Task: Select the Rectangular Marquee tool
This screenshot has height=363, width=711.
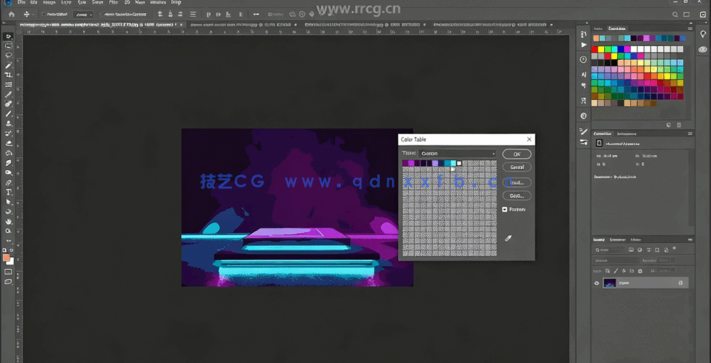Action: tap(8, 46)
